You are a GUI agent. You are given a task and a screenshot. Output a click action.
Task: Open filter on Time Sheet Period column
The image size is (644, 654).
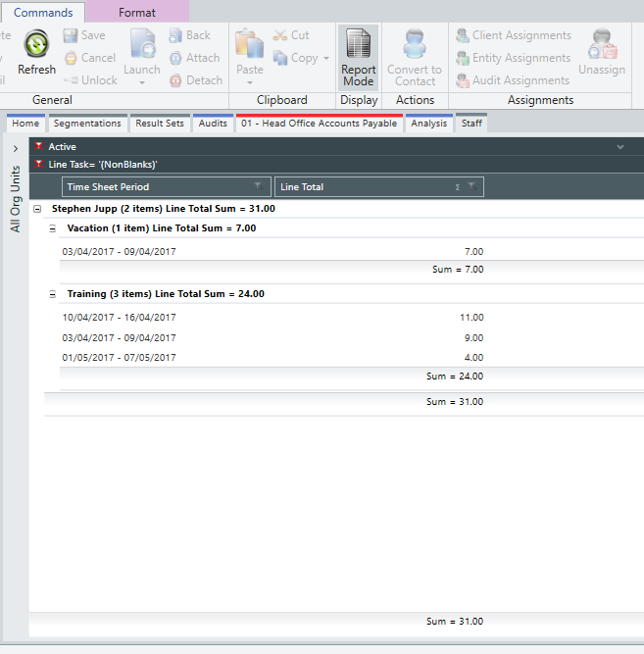[259, 186]
